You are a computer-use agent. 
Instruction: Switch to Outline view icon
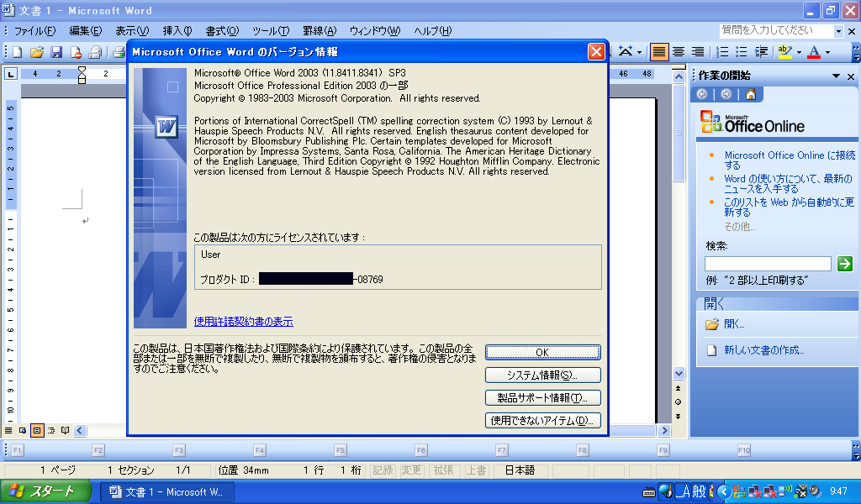51,431
